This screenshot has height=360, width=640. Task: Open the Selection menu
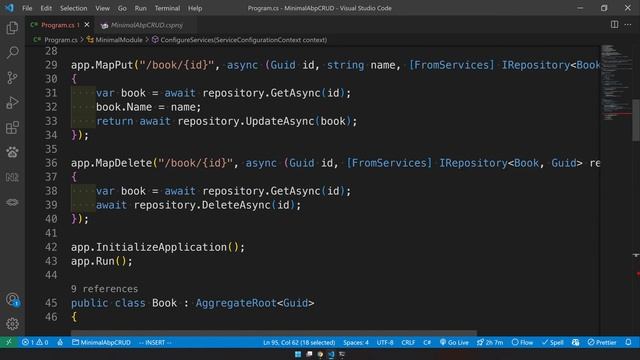(73, 8)
